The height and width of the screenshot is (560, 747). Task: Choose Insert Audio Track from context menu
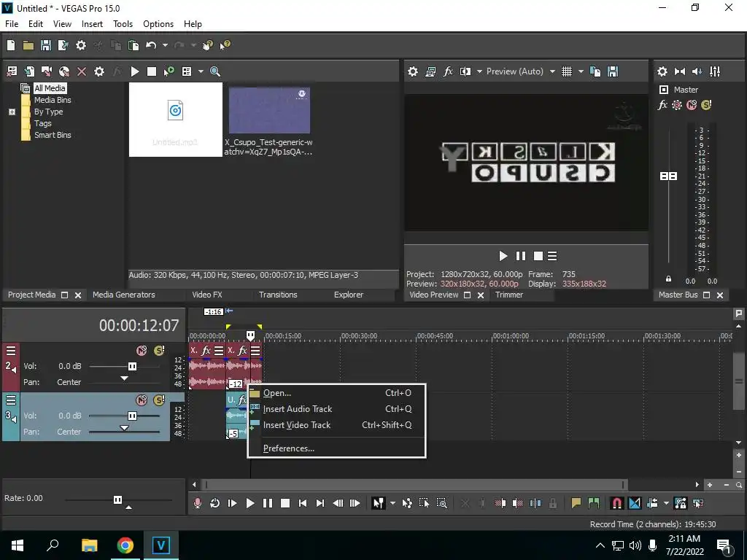[x=336, y=409]
